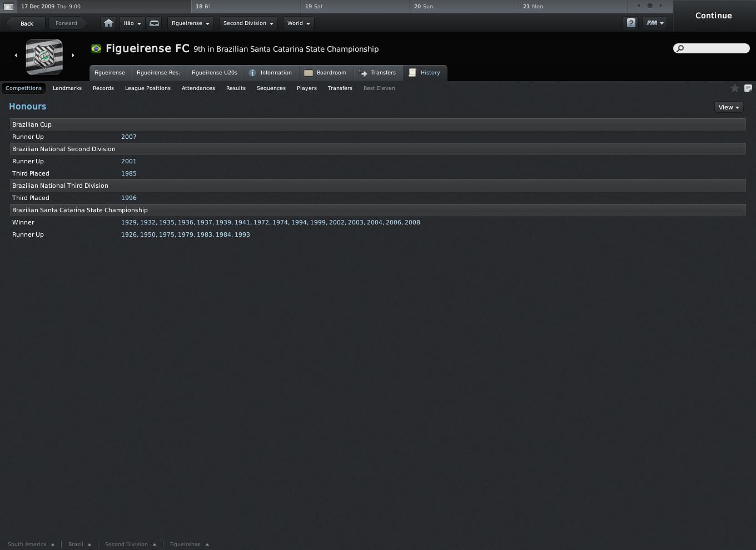This screenshot has width=756, height=550.
Task: Open the League Positions sub-tab
Action: [x=148, y=88]
